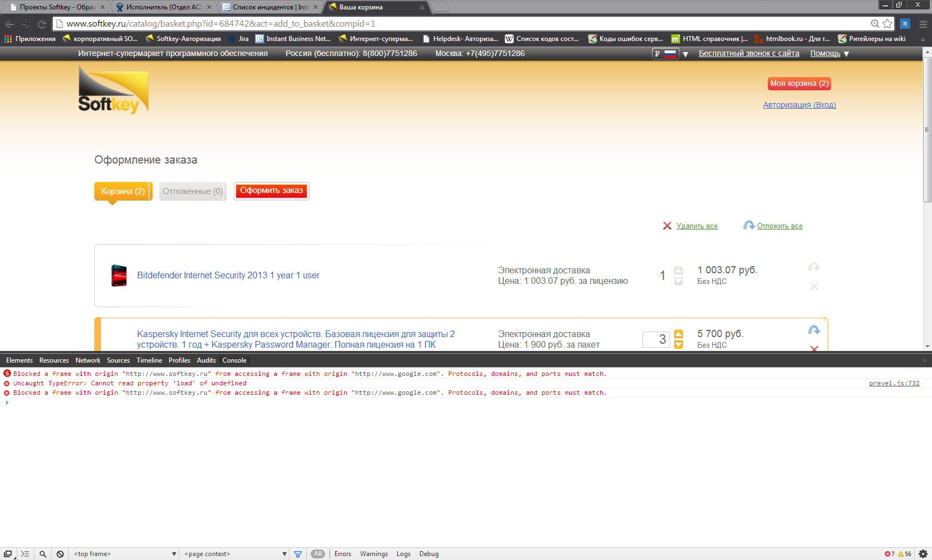Open the DevTools dock-side icon
932x560 pixels.
[x=8, y=554]
